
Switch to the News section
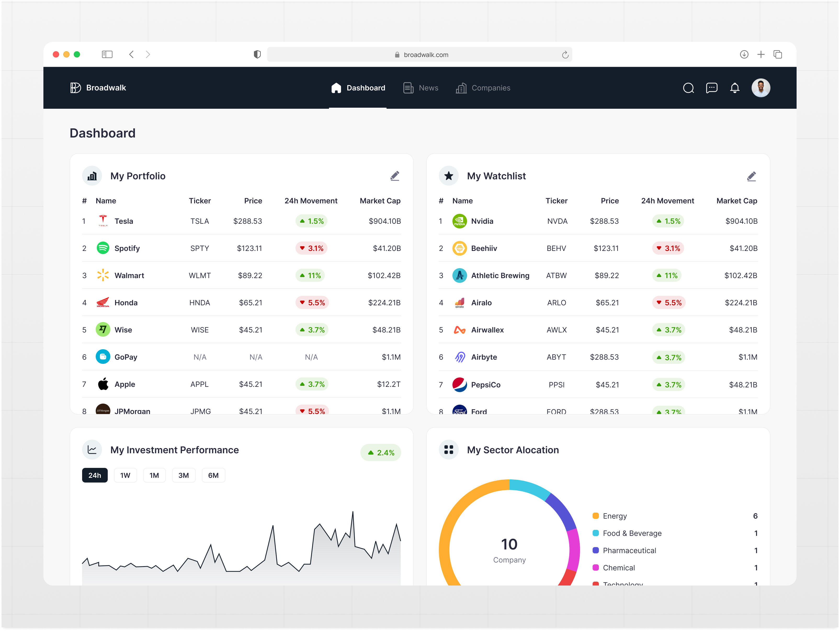click(x=428, y=88)
